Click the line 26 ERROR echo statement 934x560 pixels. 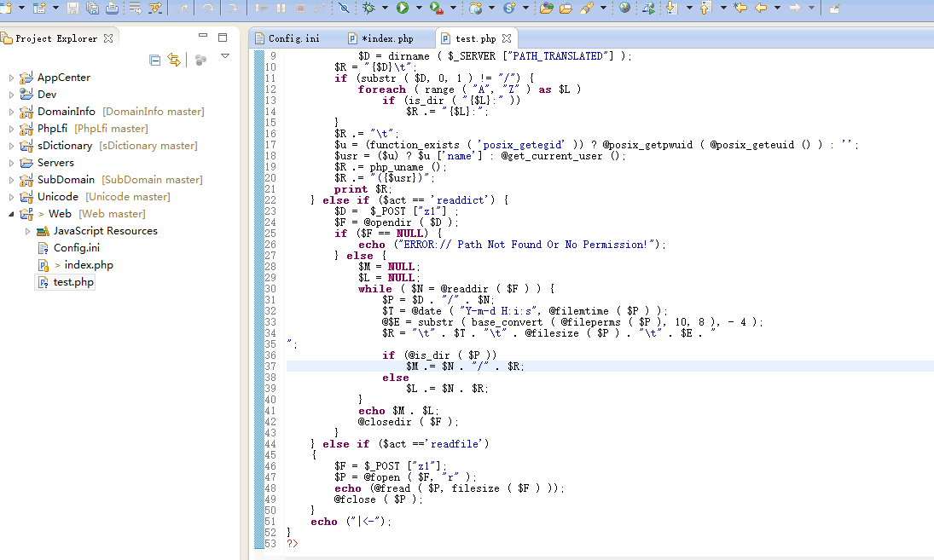[x=512, y=245]
